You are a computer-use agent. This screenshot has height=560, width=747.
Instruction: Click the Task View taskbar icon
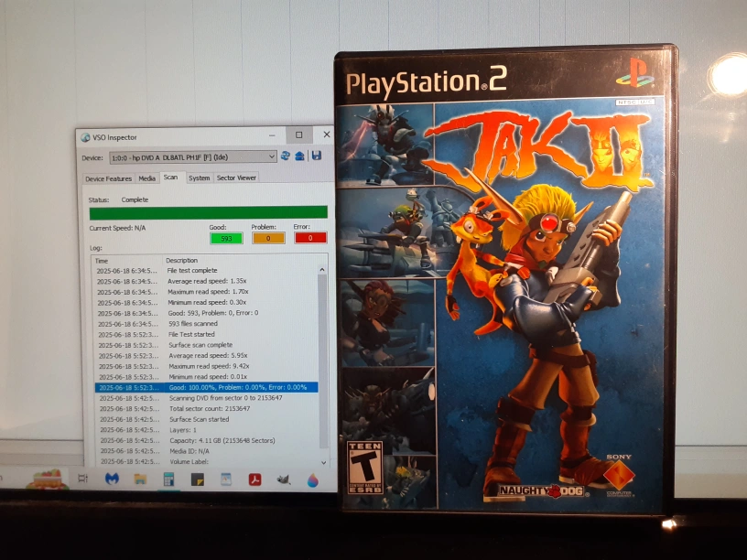pyautogui.click(x=82, y=479)
